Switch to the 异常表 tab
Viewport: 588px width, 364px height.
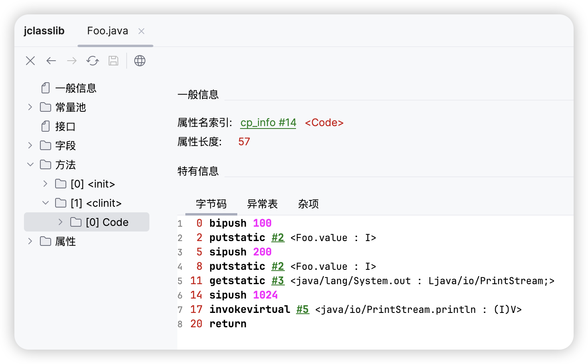262,204
